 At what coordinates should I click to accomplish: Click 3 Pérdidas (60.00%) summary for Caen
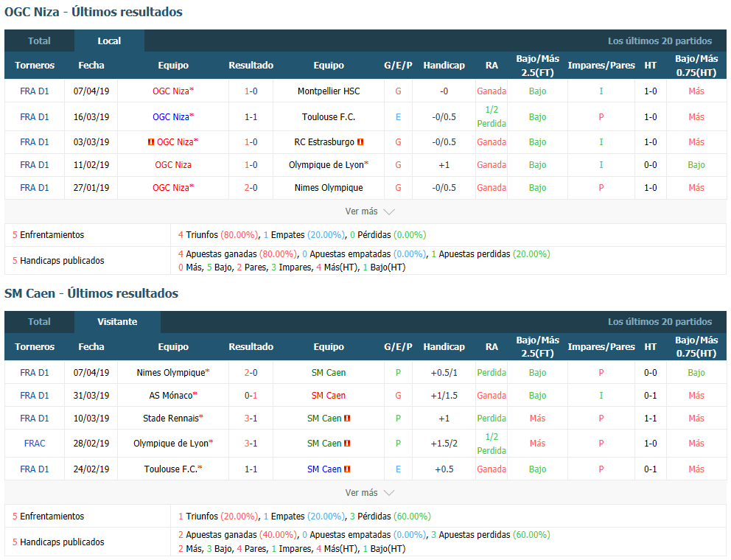coord(391,517)
